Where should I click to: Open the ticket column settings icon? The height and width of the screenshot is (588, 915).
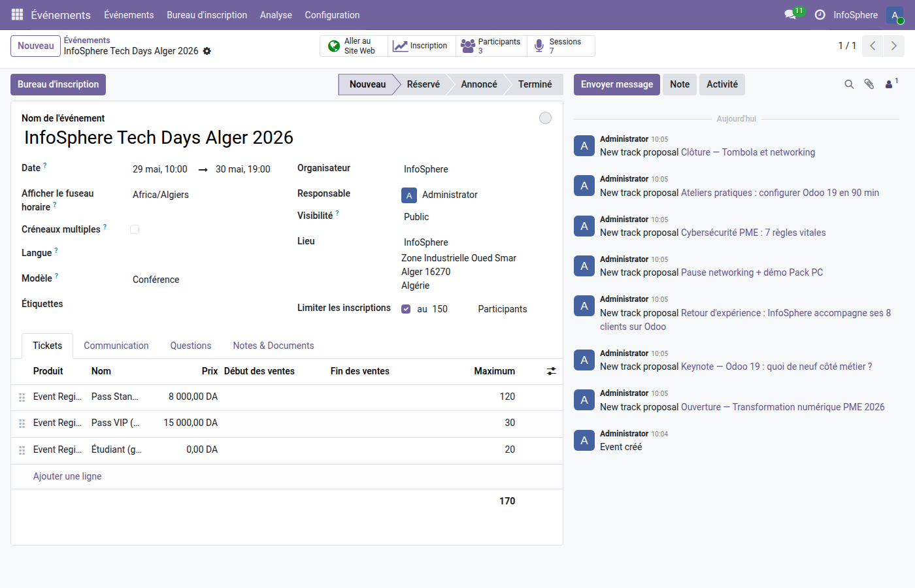(x=552, y=371)
